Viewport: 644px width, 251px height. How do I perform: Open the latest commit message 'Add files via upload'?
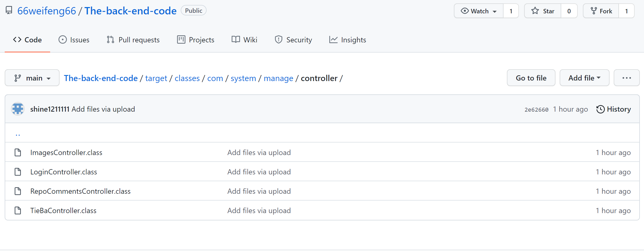103,109
